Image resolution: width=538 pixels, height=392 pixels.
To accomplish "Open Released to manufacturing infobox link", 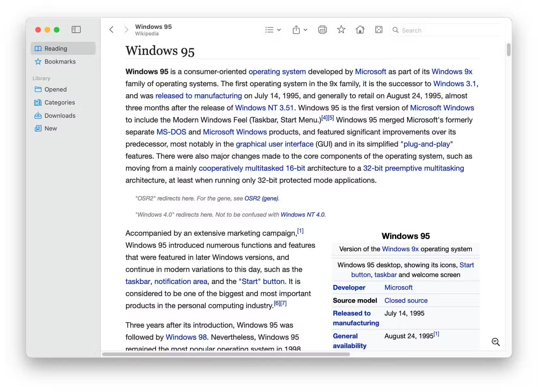I will point(356,318).
